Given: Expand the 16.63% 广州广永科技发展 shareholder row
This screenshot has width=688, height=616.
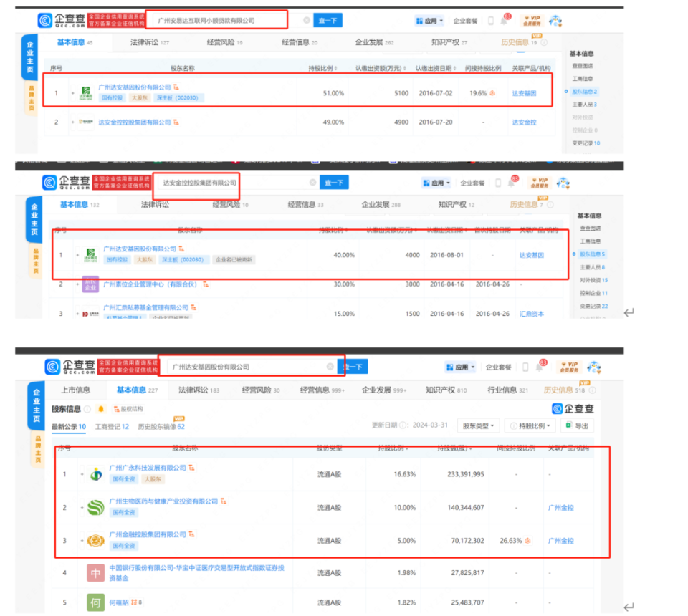Looking at the screenshot, I should tap(82, 474).
